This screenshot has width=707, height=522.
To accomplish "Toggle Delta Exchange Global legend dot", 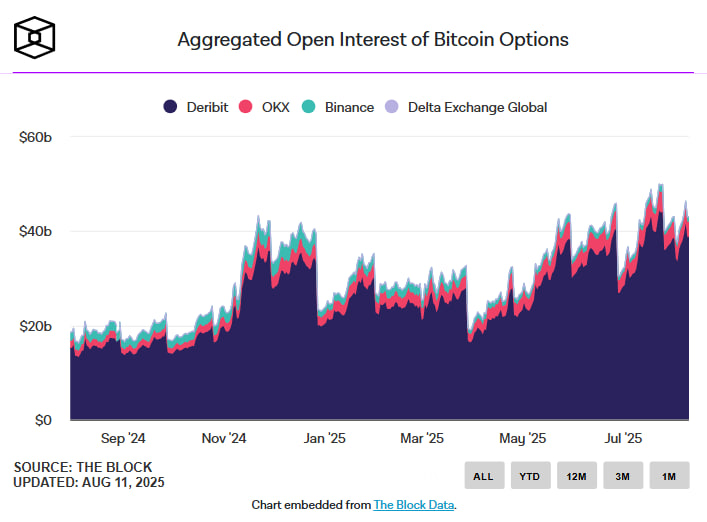I will 393,107.
